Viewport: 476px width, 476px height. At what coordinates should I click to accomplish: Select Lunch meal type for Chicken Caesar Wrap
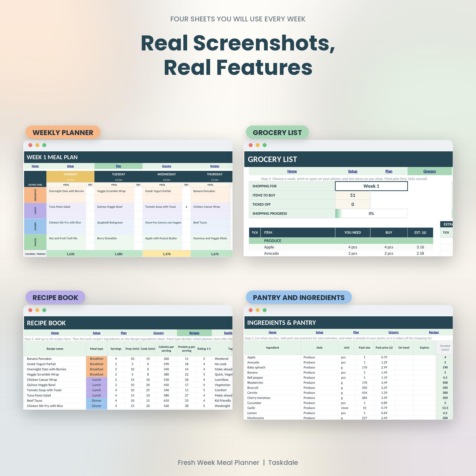pos(97,380)
